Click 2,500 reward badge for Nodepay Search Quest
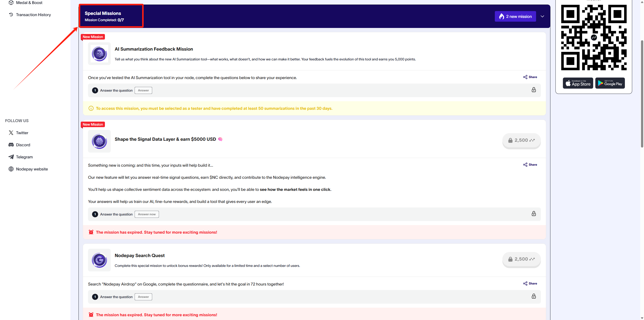This screenshot has width=644, height=320. point(521,259)
